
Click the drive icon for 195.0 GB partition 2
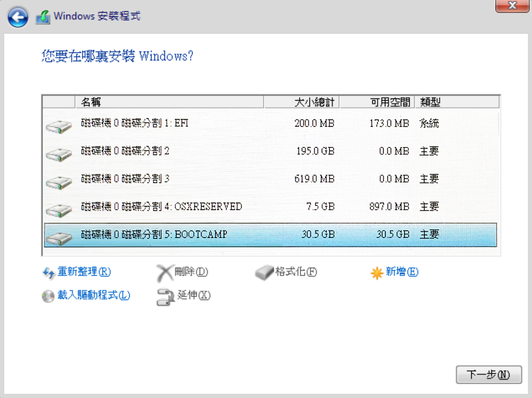pyautogui.click(x=58, y=153)
